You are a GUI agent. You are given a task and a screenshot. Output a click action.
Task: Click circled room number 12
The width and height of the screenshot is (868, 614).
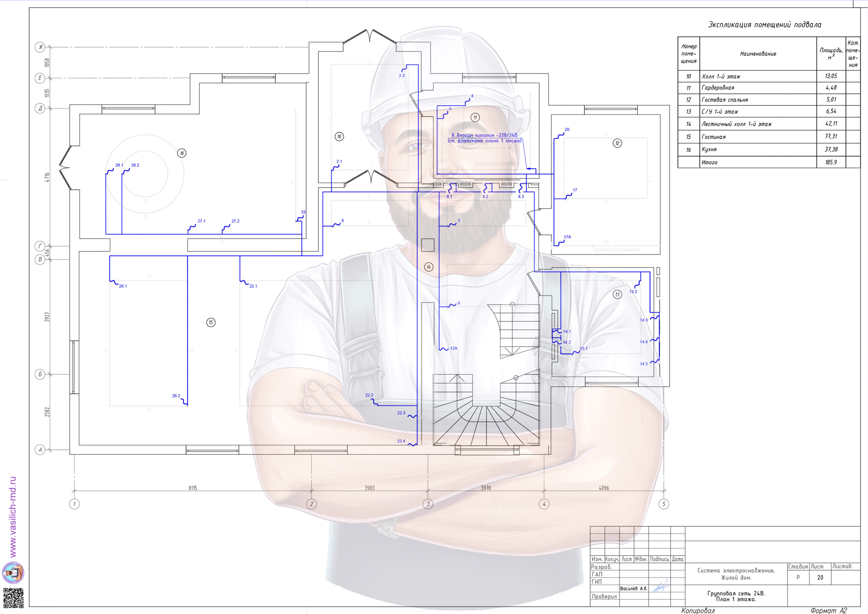click(617, 143)
